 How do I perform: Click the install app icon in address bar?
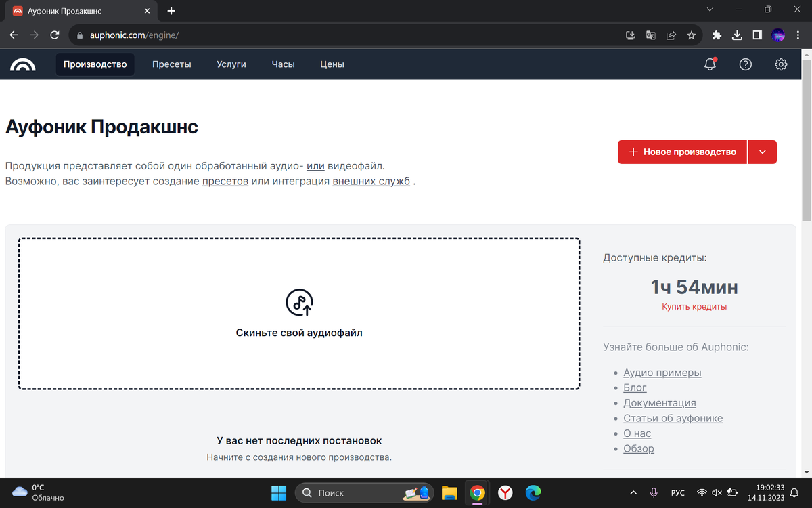point(631,35)
